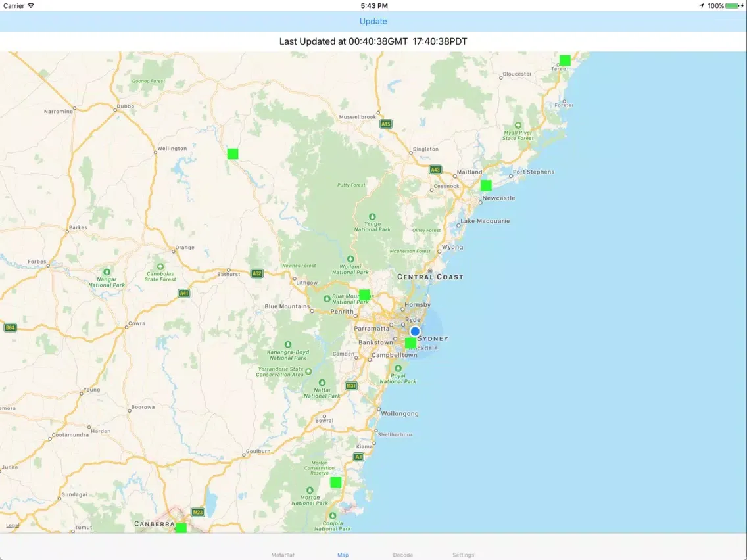The height and width of the screenshot is (560, 747).
Task: Click the M31 highway shield
Action: pyautogui.click(x=351, y=386)
